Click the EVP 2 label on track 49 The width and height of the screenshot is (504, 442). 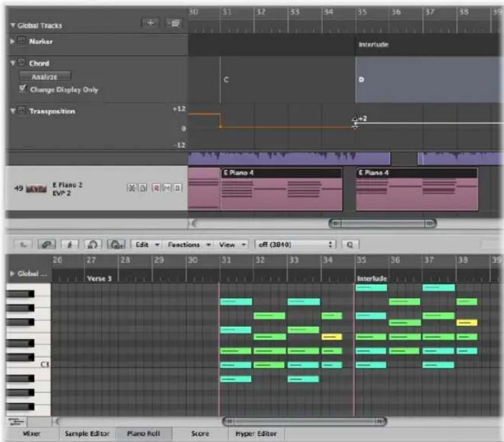pyautogui.click(x=62, y=193)
